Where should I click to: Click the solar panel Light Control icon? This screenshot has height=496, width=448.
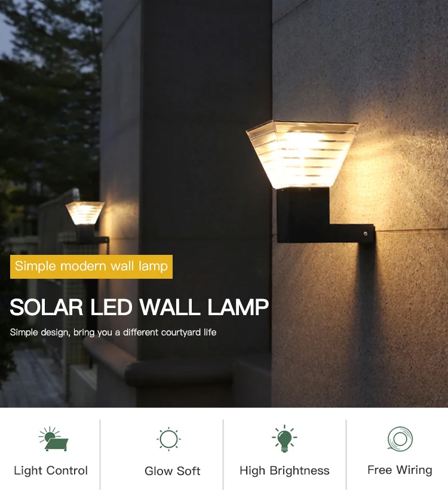[x=54, y=439]
